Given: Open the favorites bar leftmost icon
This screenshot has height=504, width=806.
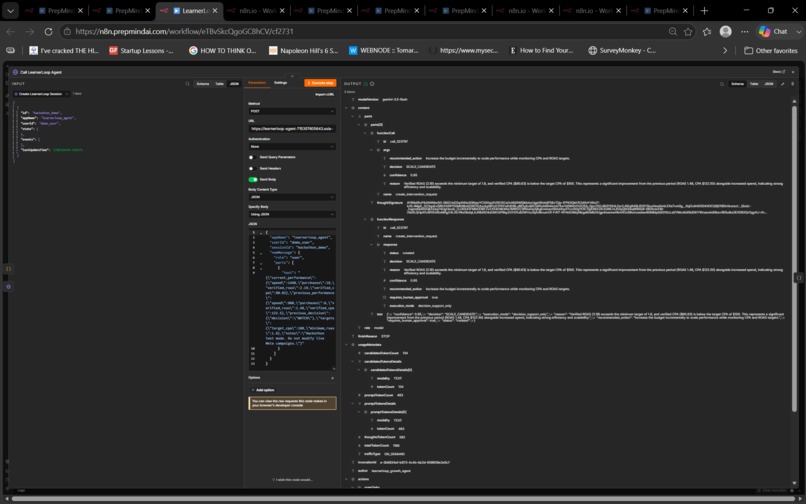Looking at the screenshot, I should [x=10, y=50].
